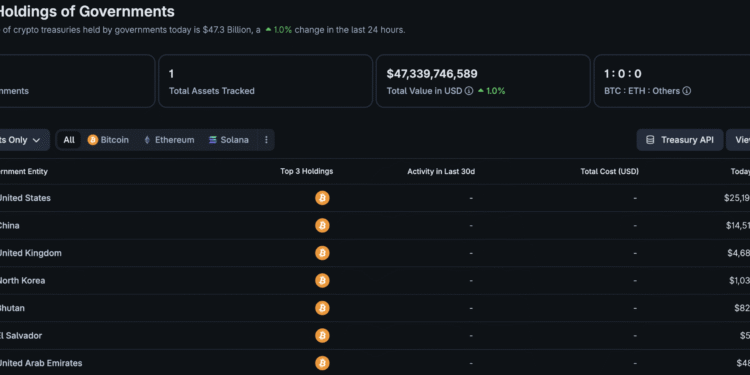Click the Total Assets Tracked label
750x375 pixels.
[211, 91]
